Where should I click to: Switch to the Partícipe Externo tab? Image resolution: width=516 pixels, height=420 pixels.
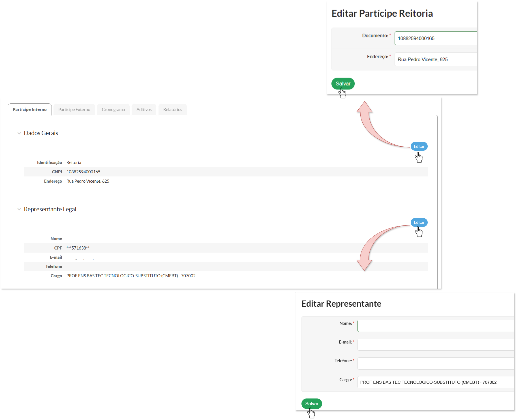(74, 110)
